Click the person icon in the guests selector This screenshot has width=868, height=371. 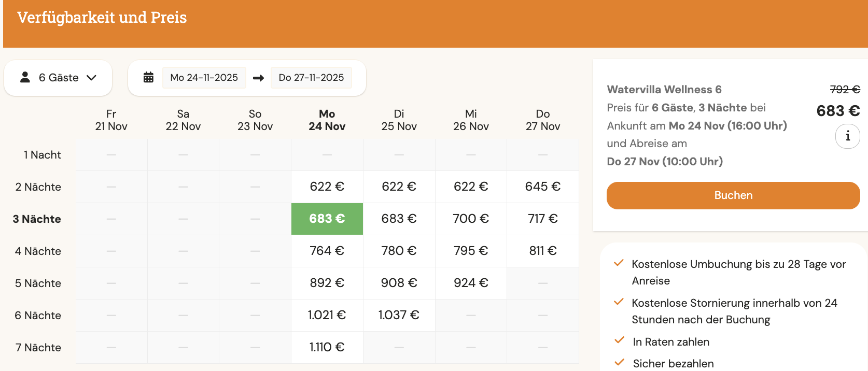[x=25, y=78]
